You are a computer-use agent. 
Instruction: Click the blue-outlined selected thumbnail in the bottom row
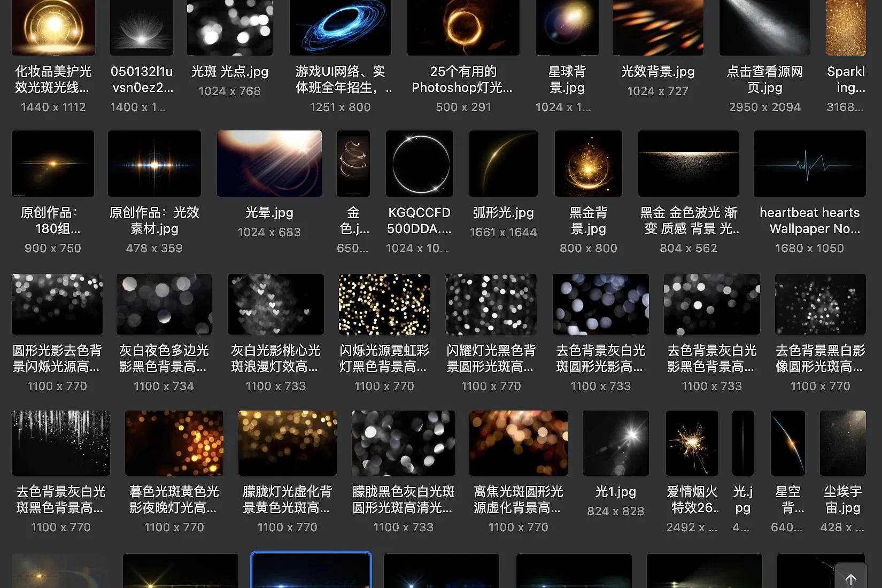(311, 570)
